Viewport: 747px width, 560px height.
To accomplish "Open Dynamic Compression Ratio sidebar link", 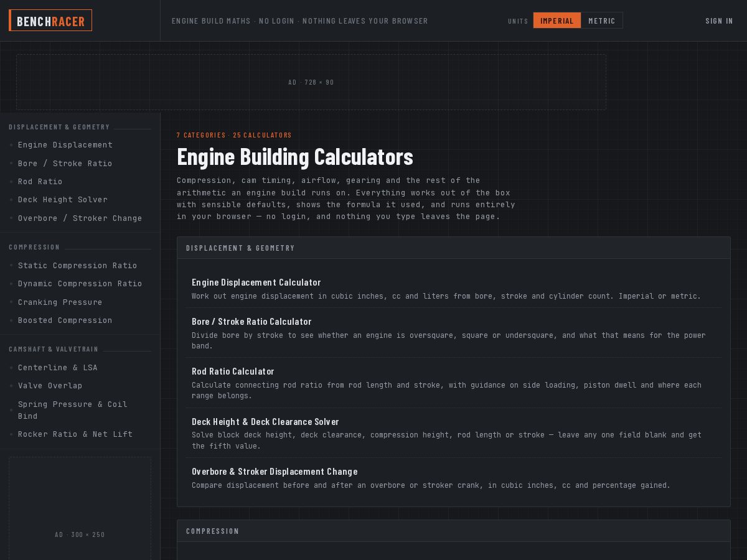I will [x=80, y=284].
